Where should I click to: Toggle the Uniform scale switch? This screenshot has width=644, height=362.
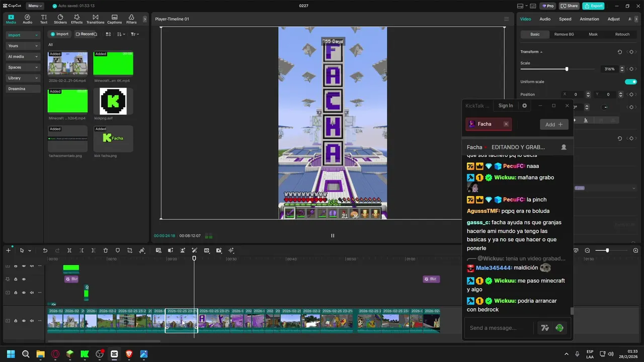coord(630,82)
